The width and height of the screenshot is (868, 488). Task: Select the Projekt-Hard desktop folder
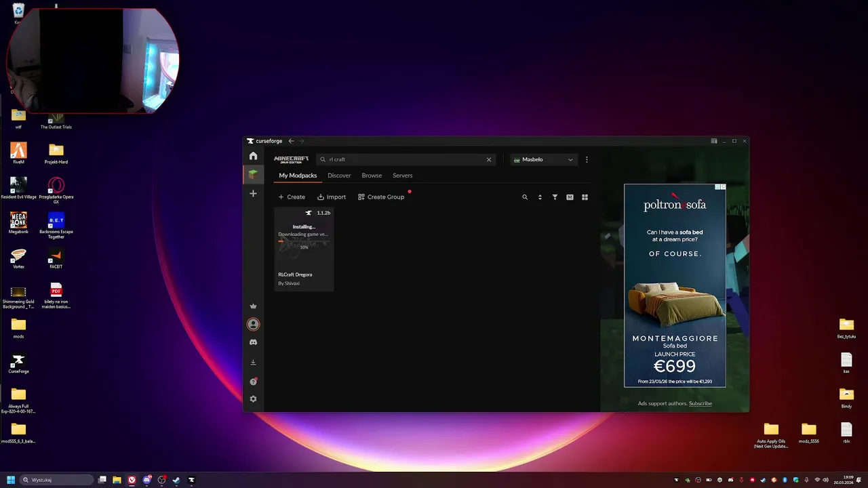56,153
